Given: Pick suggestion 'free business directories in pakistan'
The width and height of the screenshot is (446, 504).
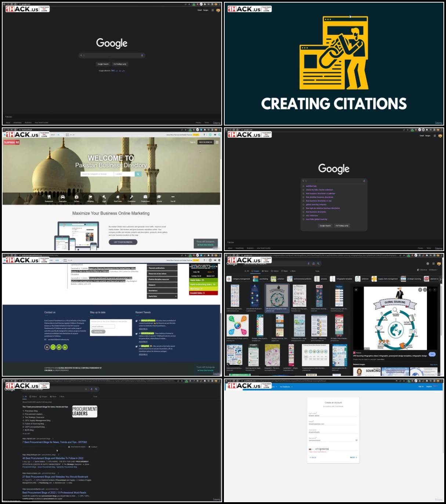Looking at the screenshot, I should [x=320, y=193].
